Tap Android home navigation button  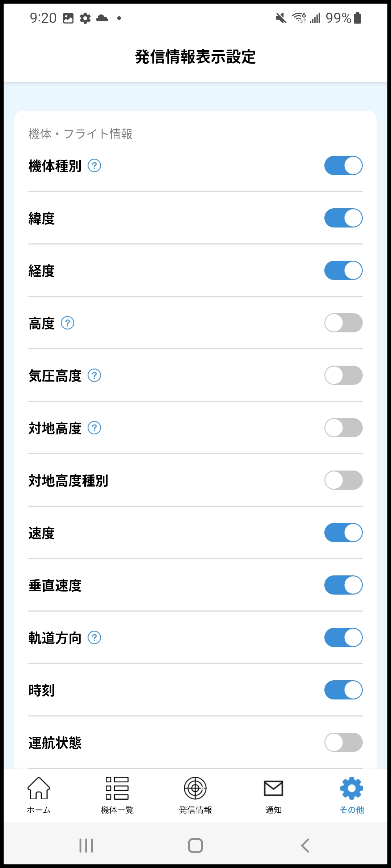[195, 846]
